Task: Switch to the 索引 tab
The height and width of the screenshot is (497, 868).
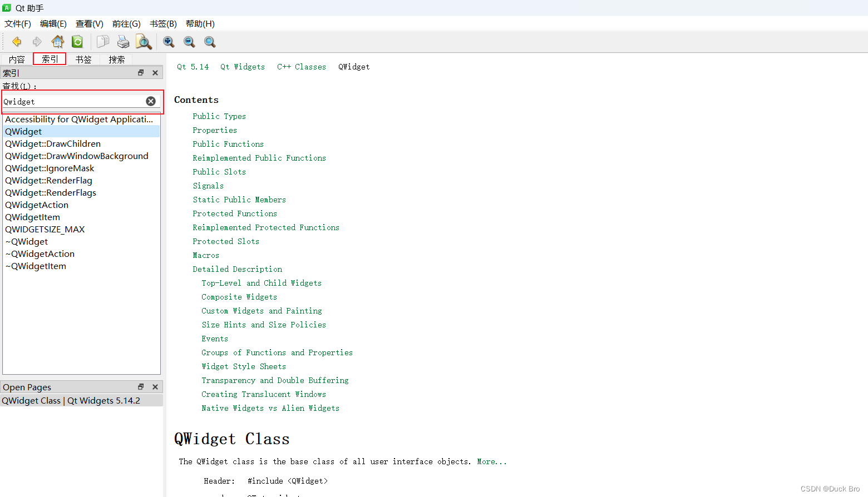Action: point(50,59)
